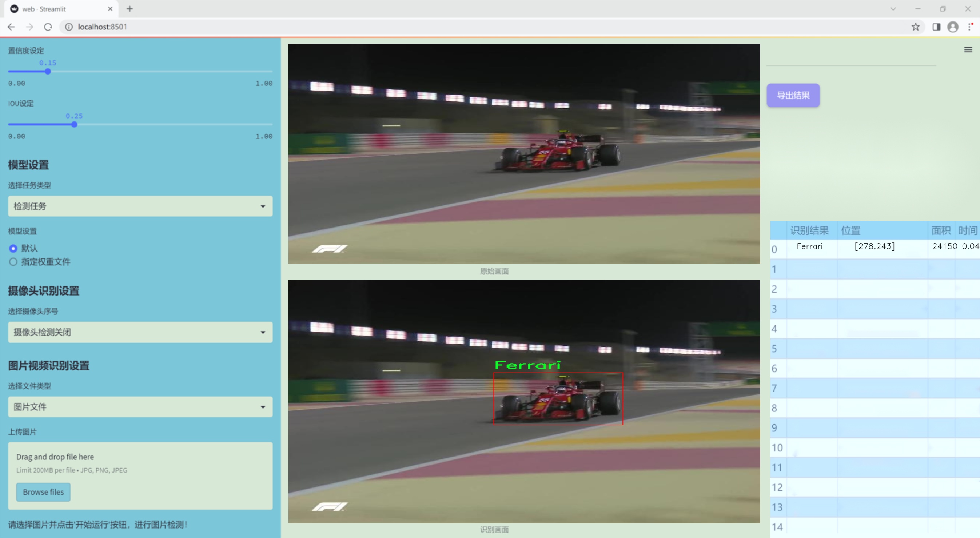Click the browser forward arrow
Image resolution: width=980 pixels, height=538 pixels.
(x=30, y=27)
